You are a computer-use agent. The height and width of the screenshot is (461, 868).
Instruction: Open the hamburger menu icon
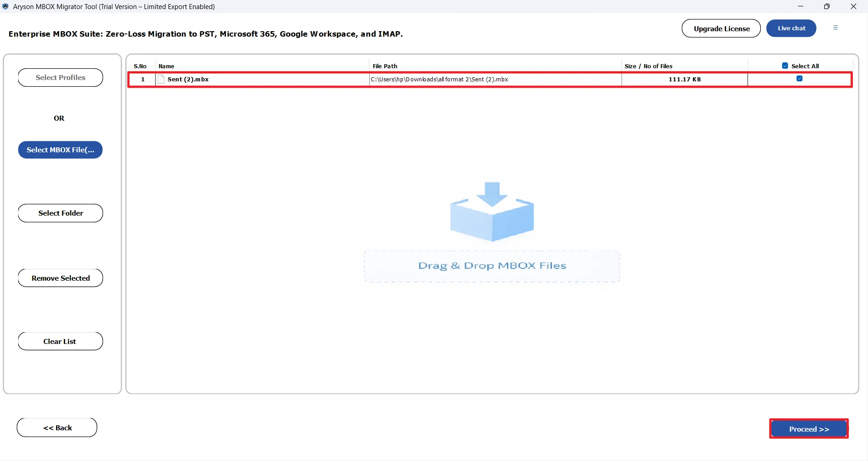point(835,28)
